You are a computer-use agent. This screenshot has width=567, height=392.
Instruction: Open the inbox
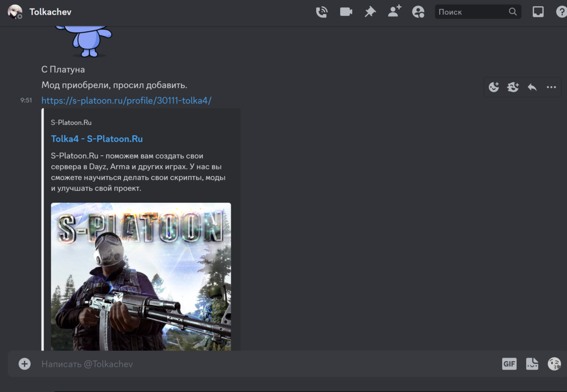click(538, 12)
